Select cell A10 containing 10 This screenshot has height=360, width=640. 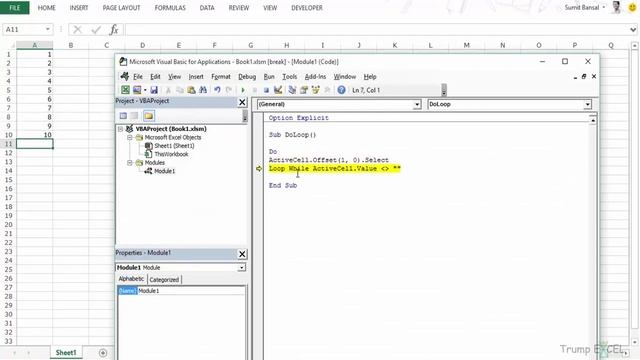click(x=35, y=135)
